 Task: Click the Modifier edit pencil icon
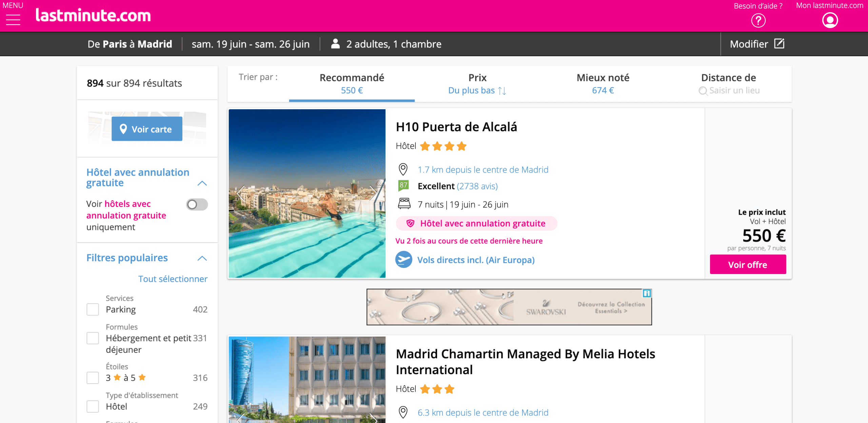click(780, 43)
